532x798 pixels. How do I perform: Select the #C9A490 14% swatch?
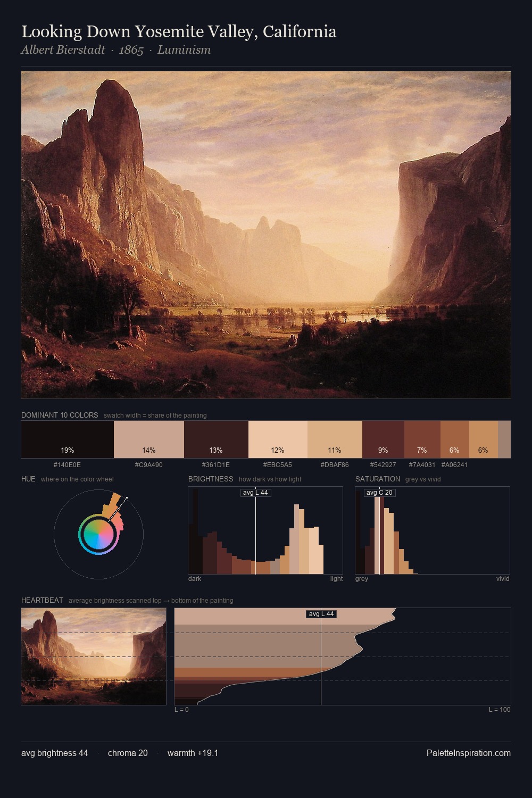(149, 439)
